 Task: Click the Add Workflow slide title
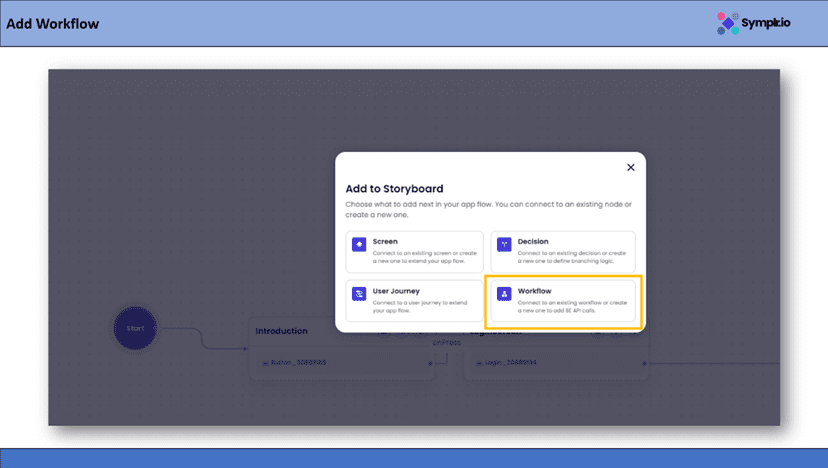point(53,24)
